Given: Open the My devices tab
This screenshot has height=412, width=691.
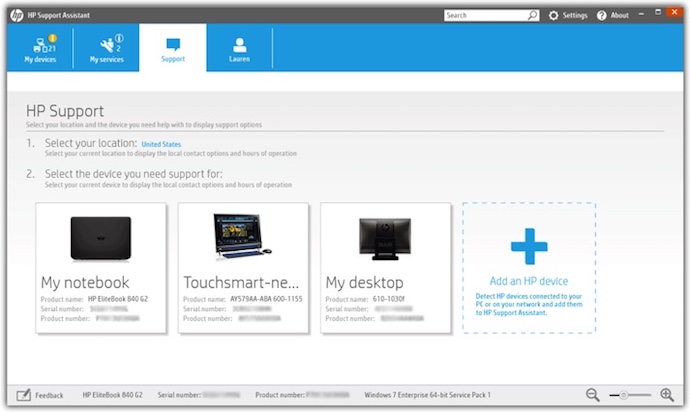Looking at the screenshot, I should click(x=40, y=48).
